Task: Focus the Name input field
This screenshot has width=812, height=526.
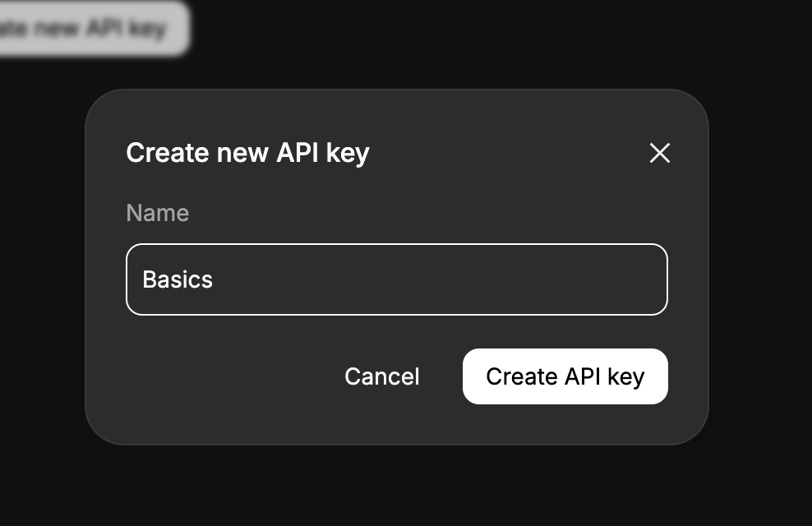Action: (396, 279)
